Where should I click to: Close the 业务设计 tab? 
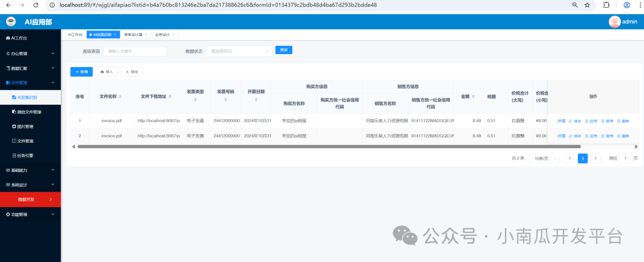pos(174,35)
